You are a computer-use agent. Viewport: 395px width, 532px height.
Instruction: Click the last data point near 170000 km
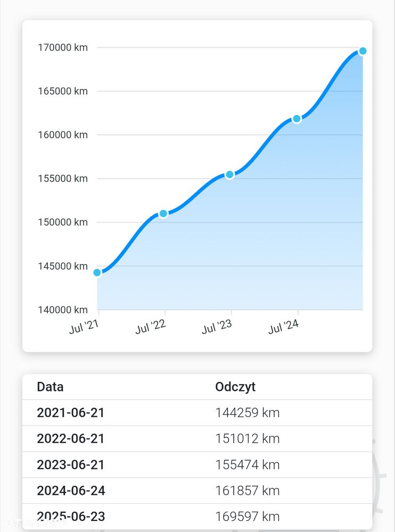point(363,51)
